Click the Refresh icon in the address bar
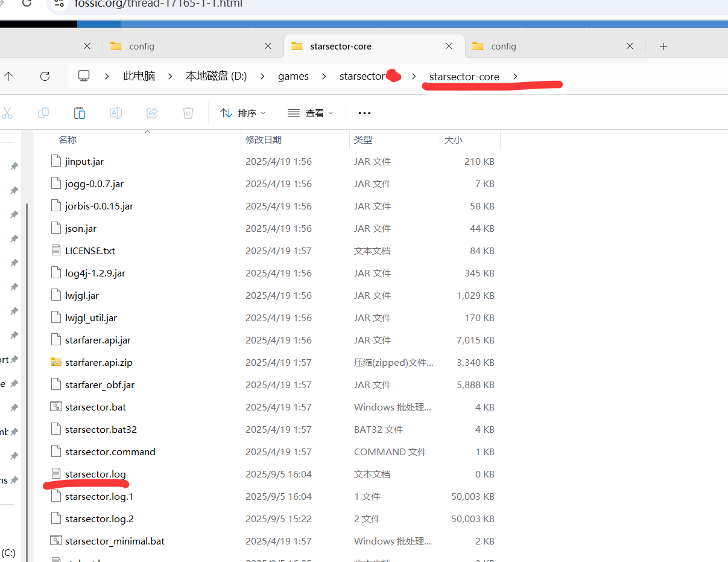Image resolution: width=728 pixels, height=562 pixels. pyautogui.click(x=45, y=76)
